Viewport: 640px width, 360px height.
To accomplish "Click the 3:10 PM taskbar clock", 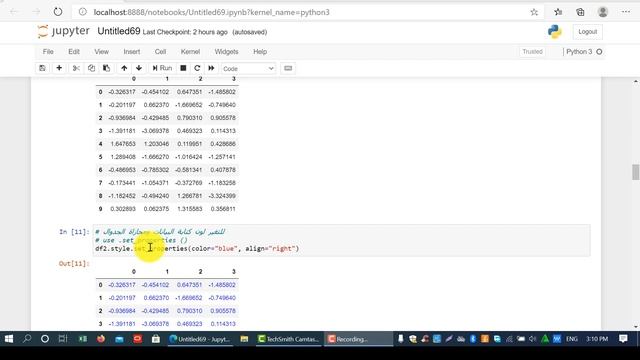I will click(x=597, y=339).
